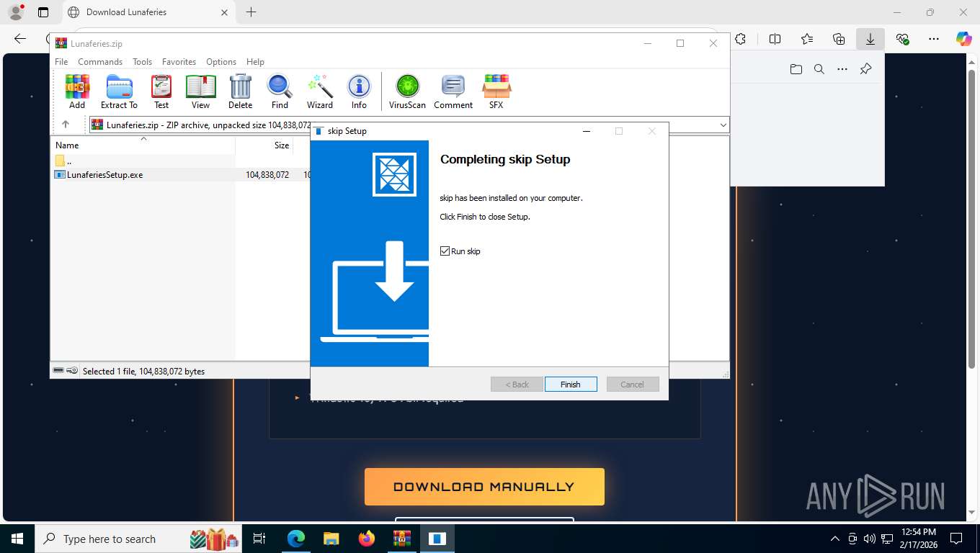Open the volume icon in system tray
The height and width of the screenshot is (553, 980).
(x=869, y=539)
